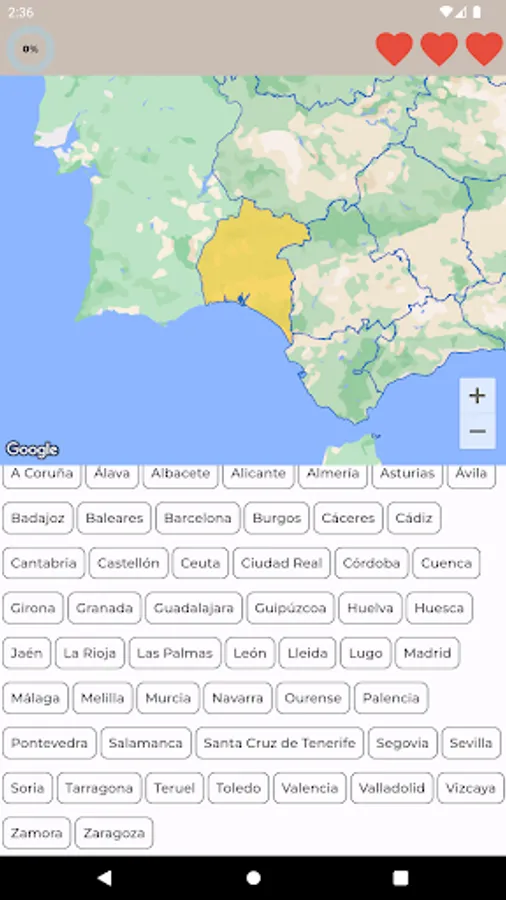Open Android recent apps
This screenshot has width=506, height=900.
tap(400, 878)
